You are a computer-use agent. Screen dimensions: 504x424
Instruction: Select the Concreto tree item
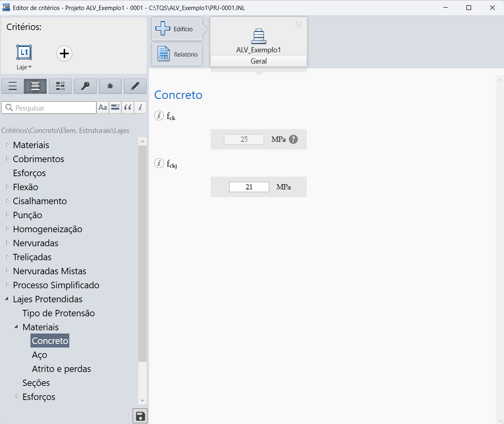[50, 341]
